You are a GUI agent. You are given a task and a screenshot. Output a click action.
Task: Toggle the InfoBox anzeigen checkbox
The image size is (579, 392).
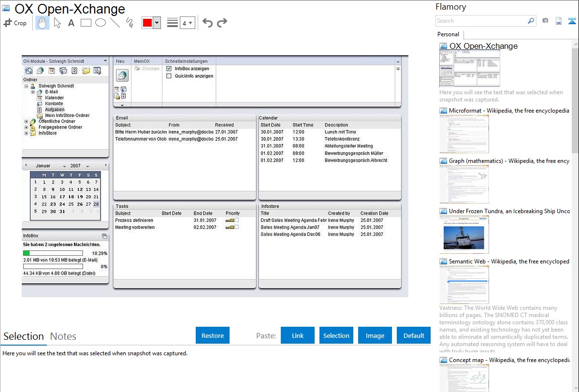(169, 69)
